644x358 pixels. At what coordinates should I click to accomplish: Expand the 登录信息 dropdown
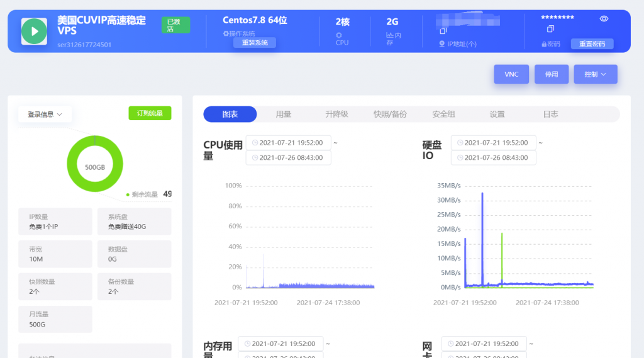coord(45,115)
